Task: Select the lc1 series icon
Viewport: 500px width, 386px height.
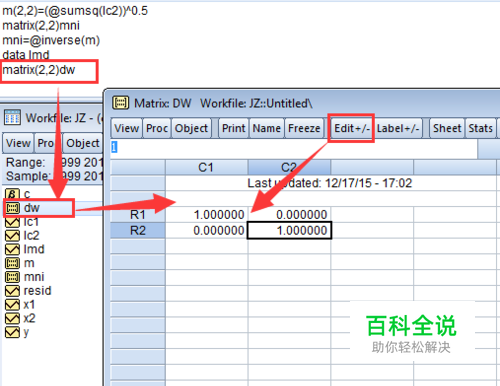Action: [x=13, y=222]
